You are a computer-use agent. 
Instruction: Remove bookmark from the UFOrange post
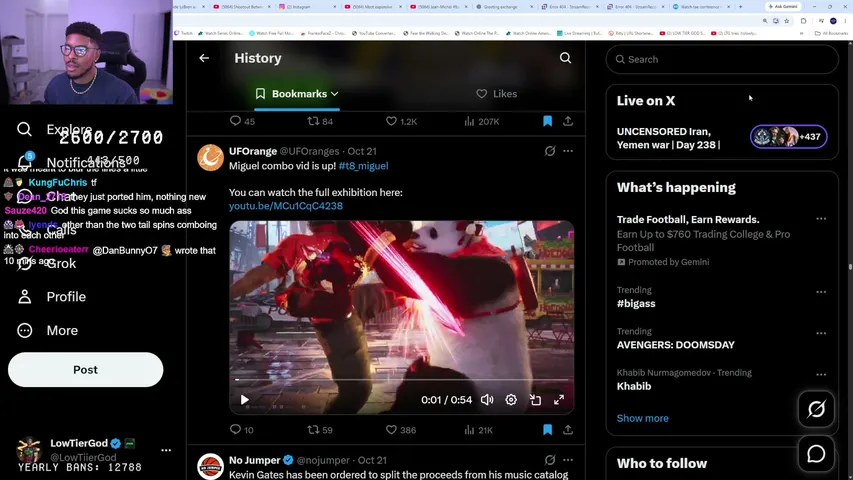click(547, 429)
